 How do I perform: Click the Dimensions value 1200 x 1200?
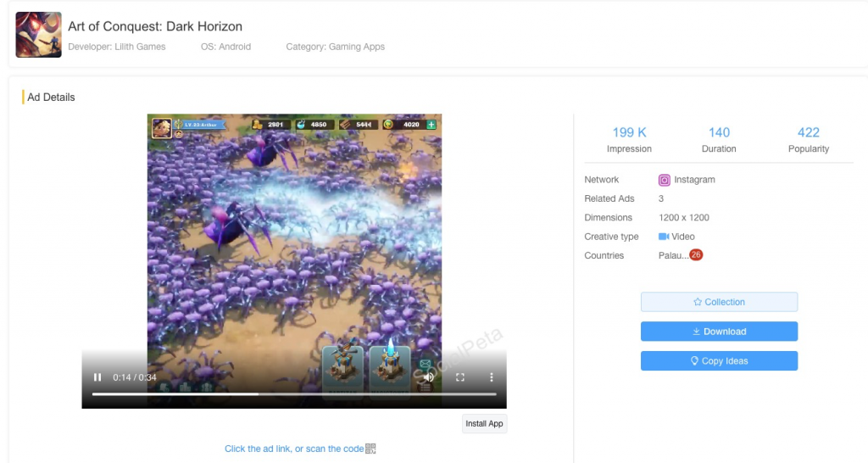(x=684, y=218)
